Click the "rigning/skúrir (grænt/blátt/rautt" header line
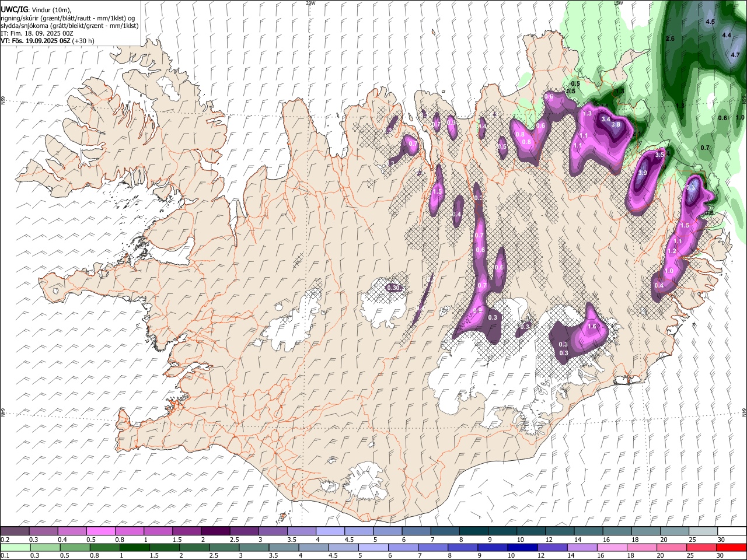The height and width of the screenshot is (560, 747). 68,18
